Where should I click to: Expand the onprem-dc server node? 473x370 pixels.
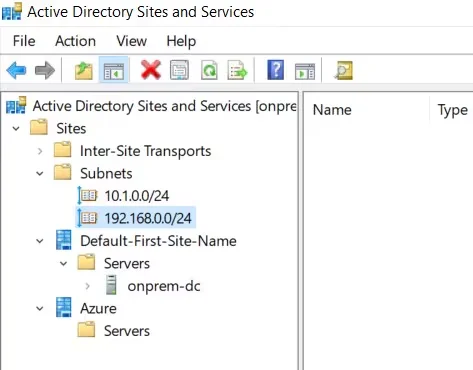pos(87,286)
